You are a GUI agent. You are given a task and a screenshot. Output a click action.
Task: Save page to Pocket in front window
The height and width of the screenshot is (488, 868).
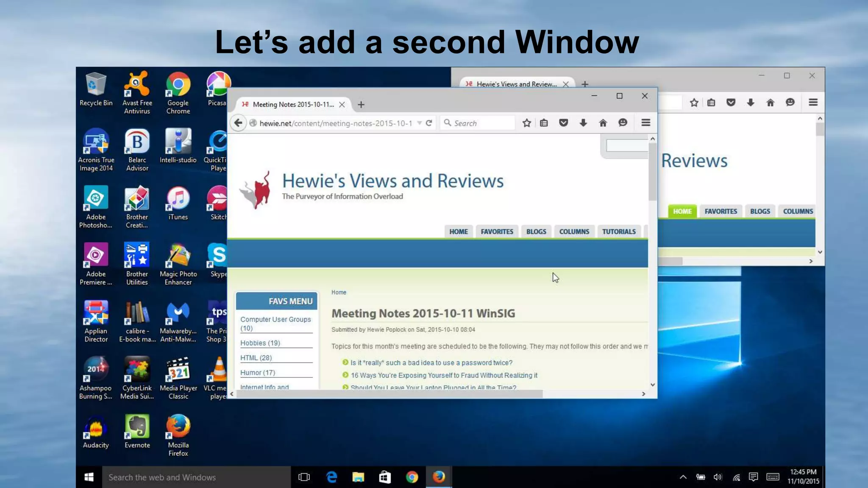[x=563, y=123]
